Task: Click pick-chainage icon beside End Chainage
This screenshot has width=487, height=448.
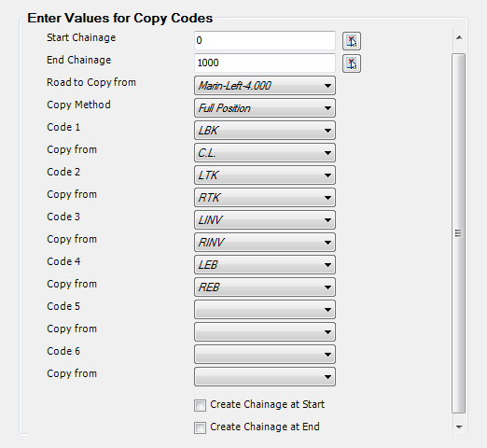Action: (x=352, y=63)
